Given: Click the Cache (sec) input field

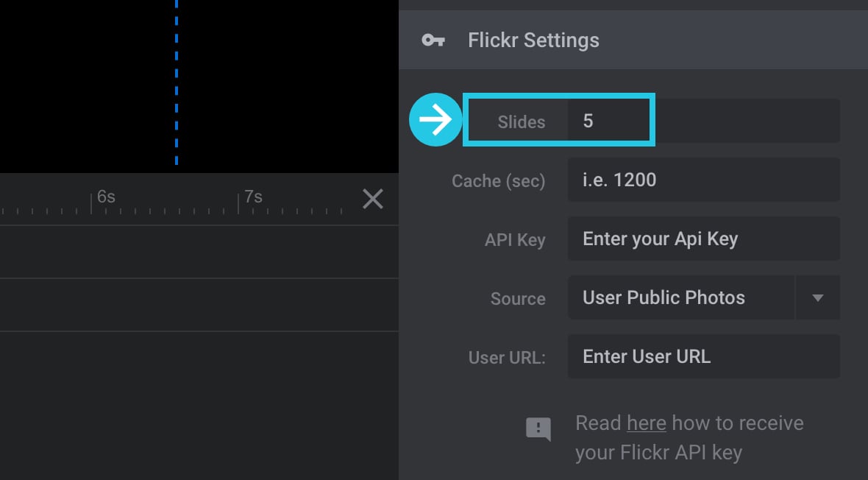Looking at the screenshot, I should point(703,180).
